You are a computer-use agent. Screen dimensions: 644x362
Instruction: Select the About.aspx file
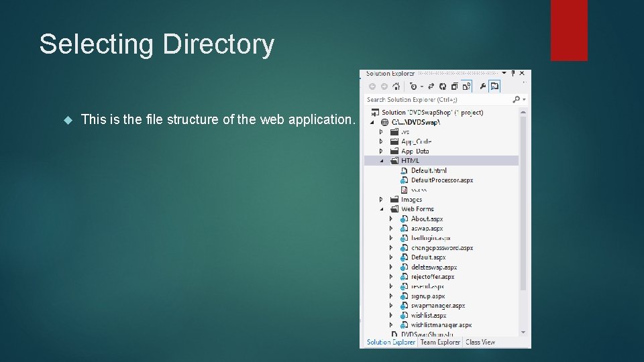point(427,219)
